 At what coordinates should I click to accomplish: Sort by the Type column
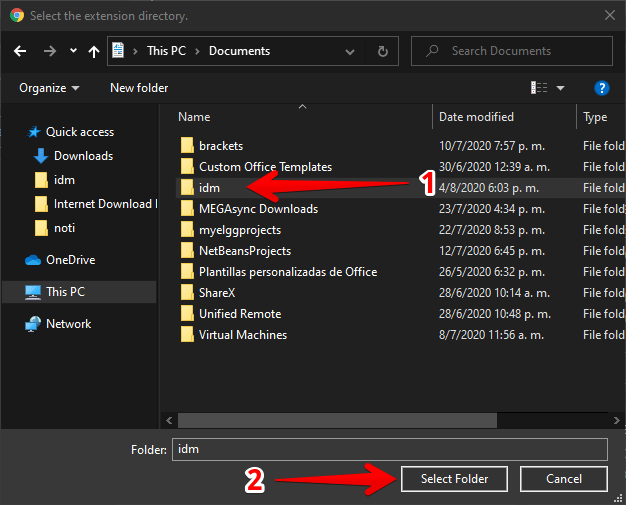595,117
